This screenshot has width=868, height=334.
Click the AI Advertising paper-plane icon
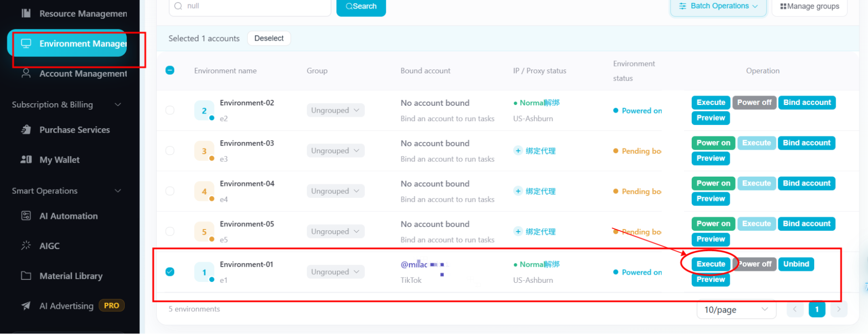(26, 306)
